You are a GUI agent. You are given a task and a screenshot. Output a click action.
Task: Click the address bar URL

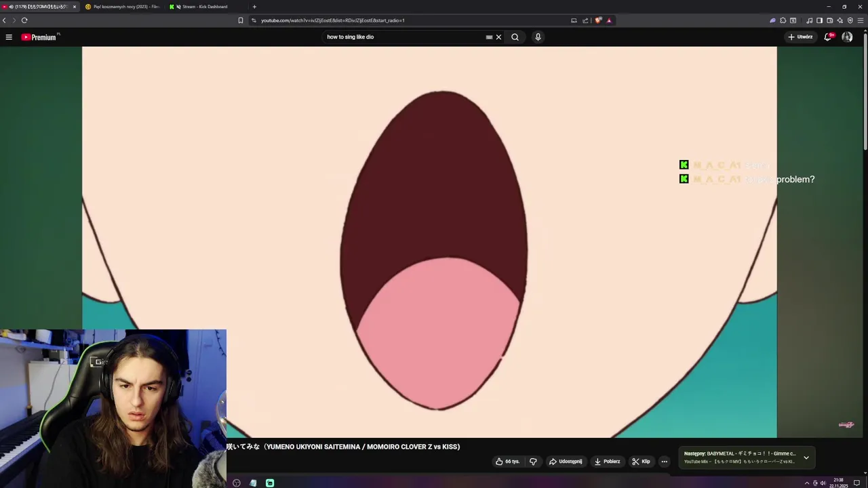click(332, 20)
